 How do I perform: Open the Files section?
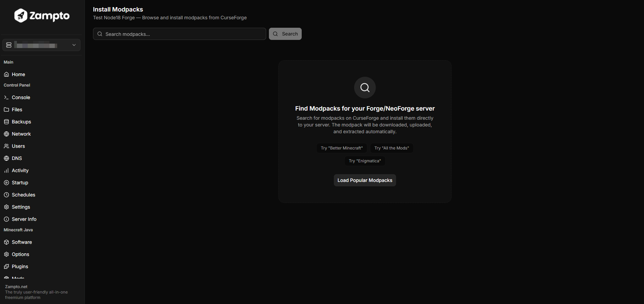[41, 110]
